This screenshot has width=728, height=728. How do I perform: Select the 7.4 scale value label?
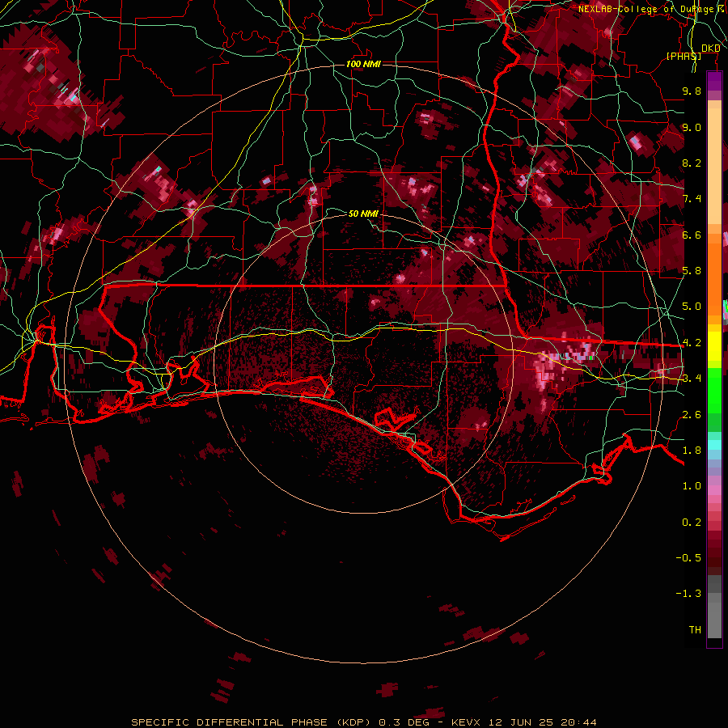[692, 199]
